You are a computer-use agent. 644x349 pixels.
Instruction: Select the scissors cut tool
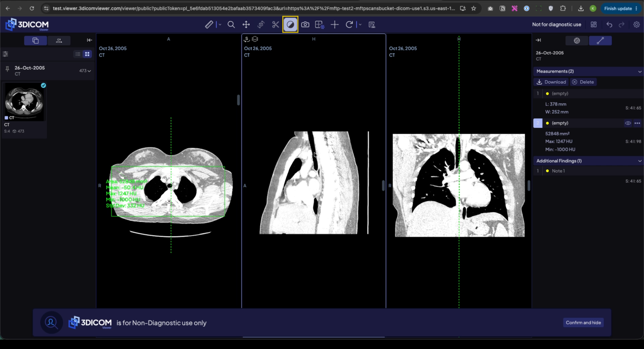(275, 24)
